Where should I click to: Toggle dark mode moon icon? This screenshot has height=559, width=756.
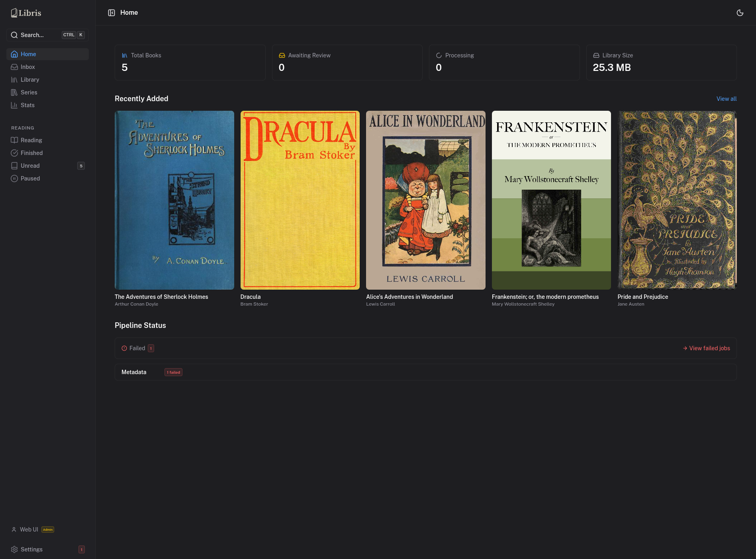pyautogui.click(x=740, y=13)
